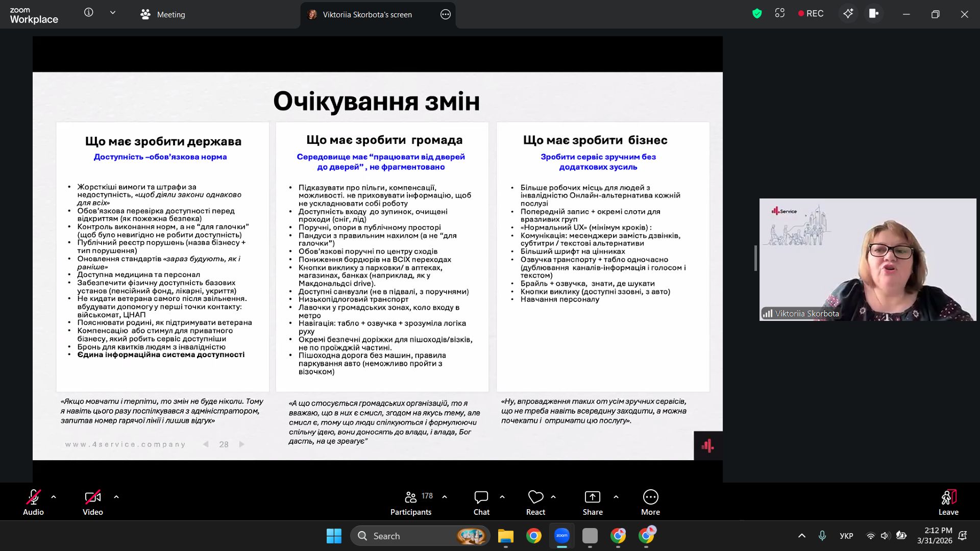Screen dimensions: 980x551
Task: Click the green encryption shield icon
Action: [757, 14]
